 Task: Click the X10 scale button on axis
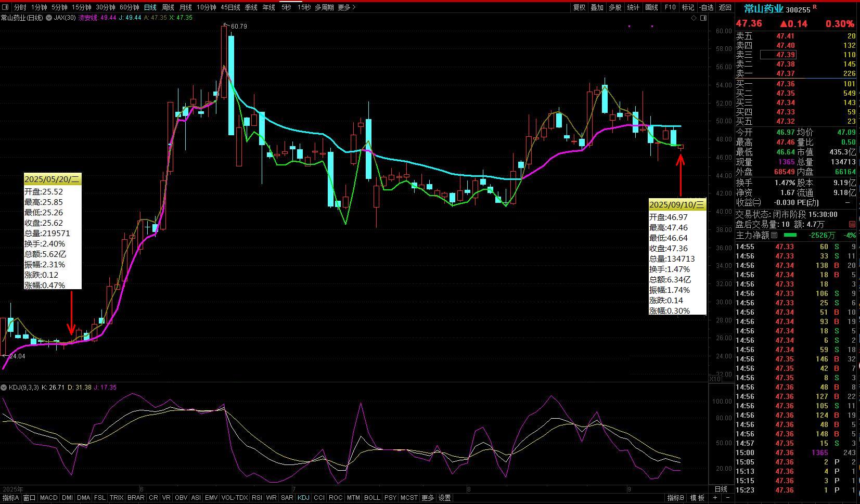click(715, 379)
